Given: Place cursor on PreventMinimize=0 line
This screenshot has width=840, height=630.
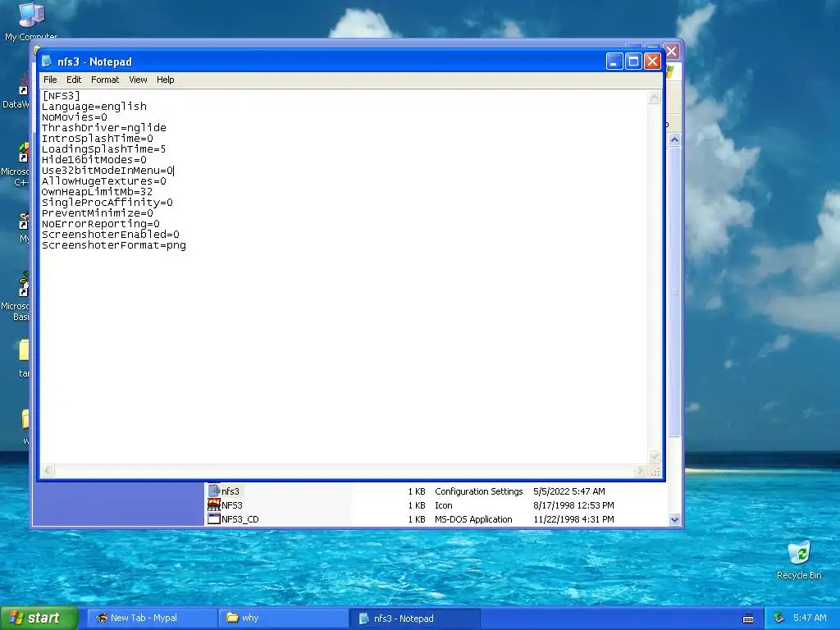Looking at the screenshot, I should coord(98,213).
